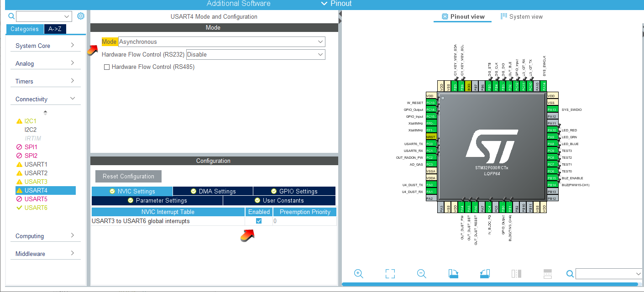Switch to the A->Z tab

pos(55,29)
